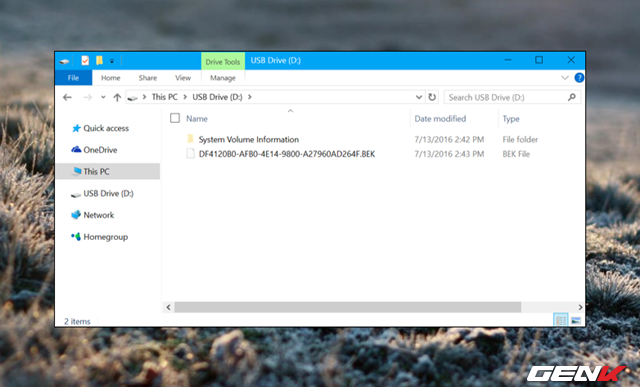The width and height of the screenshot is (640, 387).
Task: Click the Network icon in sidebar
Action: tap(76, 215)
